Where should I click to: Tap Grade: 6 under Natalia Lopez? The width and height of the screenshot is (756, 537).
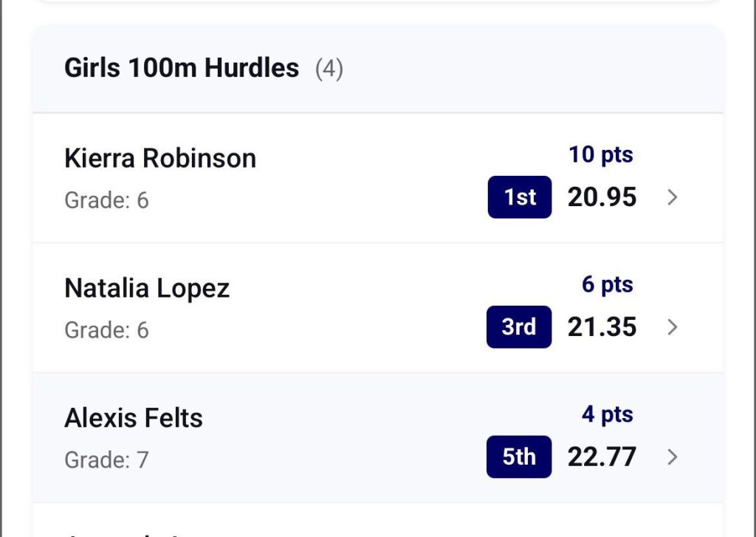pyautogui.click(x=106, y=330)
